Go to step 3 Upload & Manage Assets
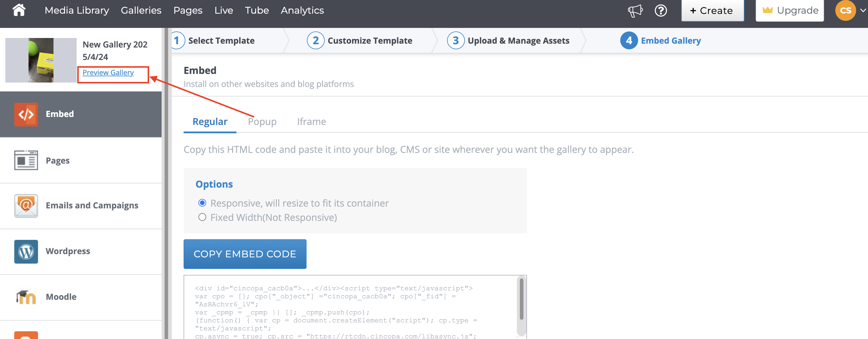868x339 pixels. coord(508,40)
